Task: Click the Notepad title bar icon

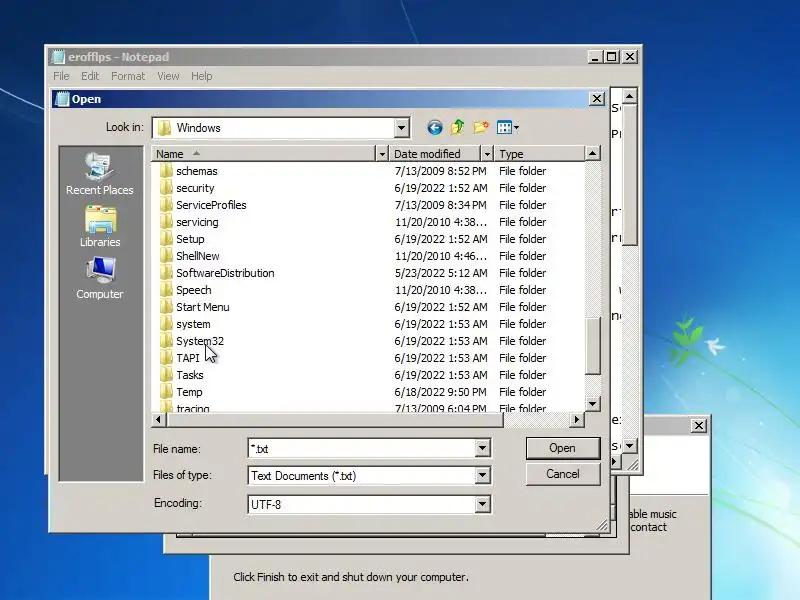Action: pyautogui.click(x=59, y=57)
